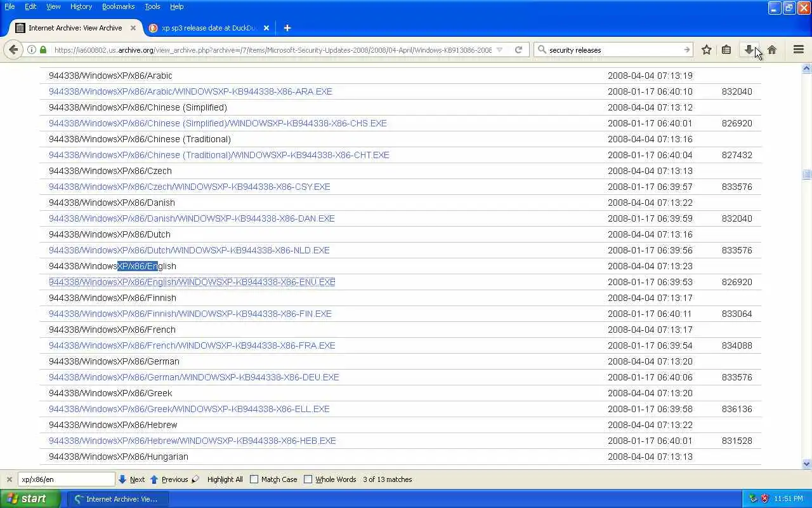Close the find bar

coord(9,479)
